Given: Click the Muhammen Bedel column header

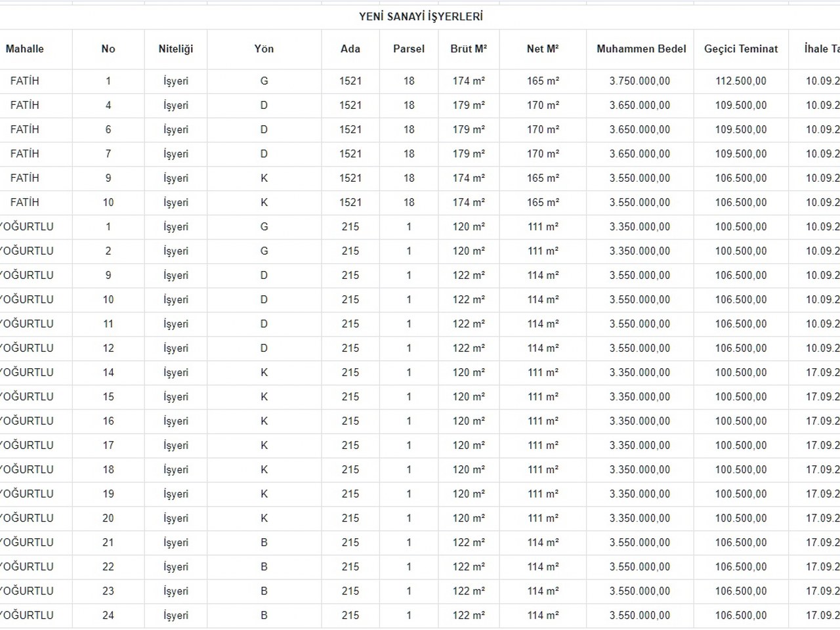Looking at the screenshot, I should coord(641,49).
